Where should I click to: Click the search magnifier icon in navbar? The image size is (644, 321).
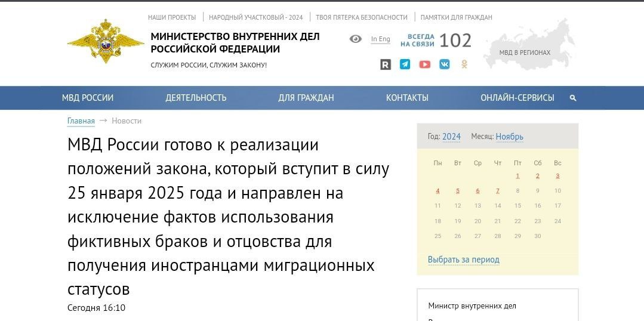coord(573,98)
